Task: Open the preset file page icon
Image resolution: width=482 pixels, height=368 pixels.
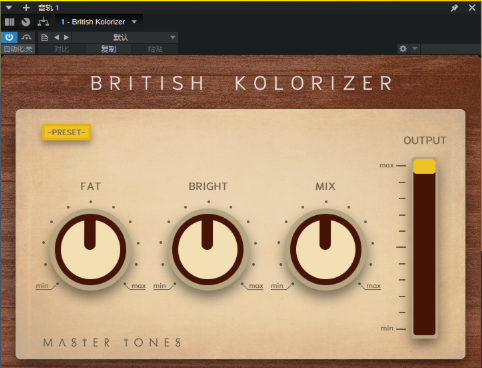Action: click(x=44, y=37)
